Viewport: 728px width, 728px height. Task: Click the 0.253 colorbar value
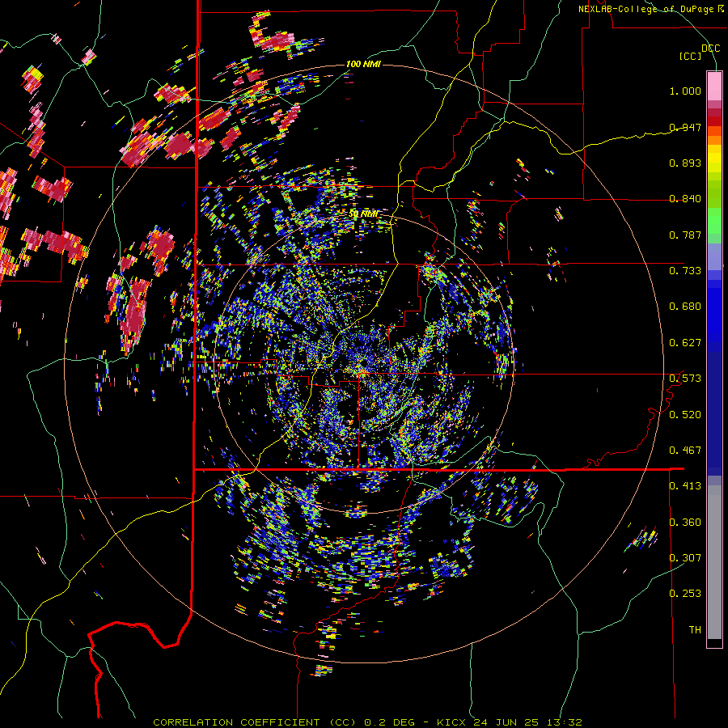click(x=685, y=594)
